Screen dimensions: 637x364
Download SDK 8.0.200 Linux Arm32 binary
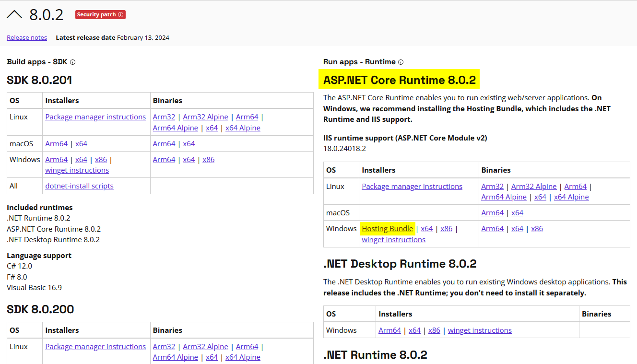pos(164,347)
